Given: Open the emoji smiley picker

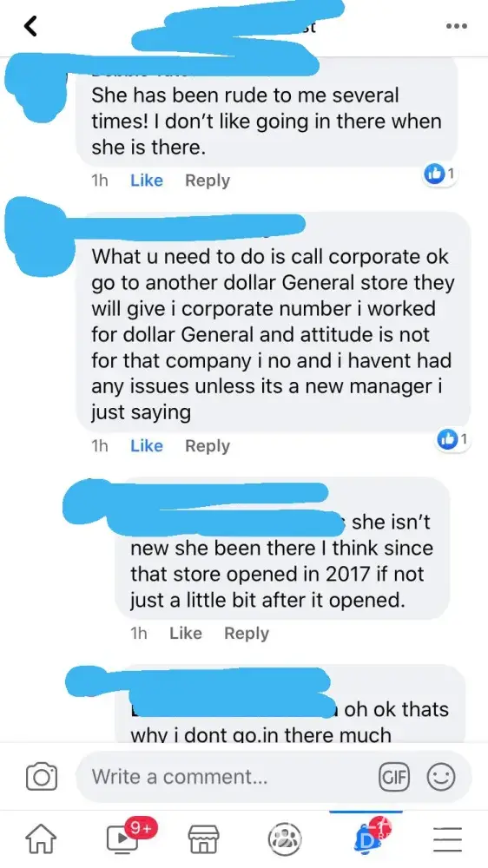Looking at the screenshot, I should point(441,777).
